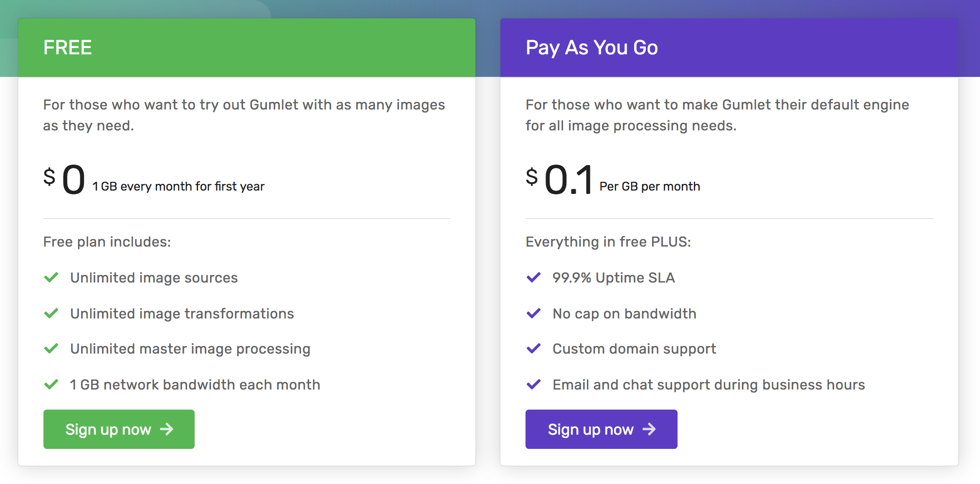Click checkmark beside 1 GB network bandwidth
Viewport: 980px width, 484px height.
[51, 385]
